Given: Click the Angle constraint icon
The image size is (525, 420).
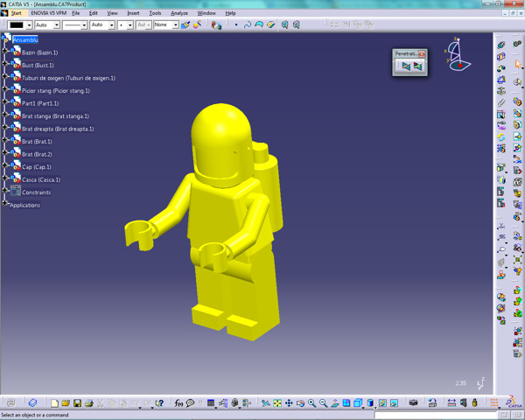Looking at the screenshot, I should (500, 80).
